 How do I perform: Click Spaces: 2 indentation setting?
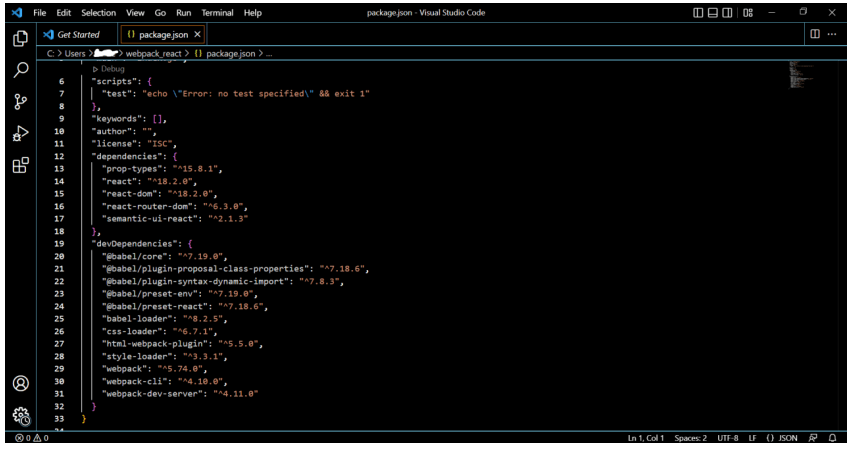690,438
